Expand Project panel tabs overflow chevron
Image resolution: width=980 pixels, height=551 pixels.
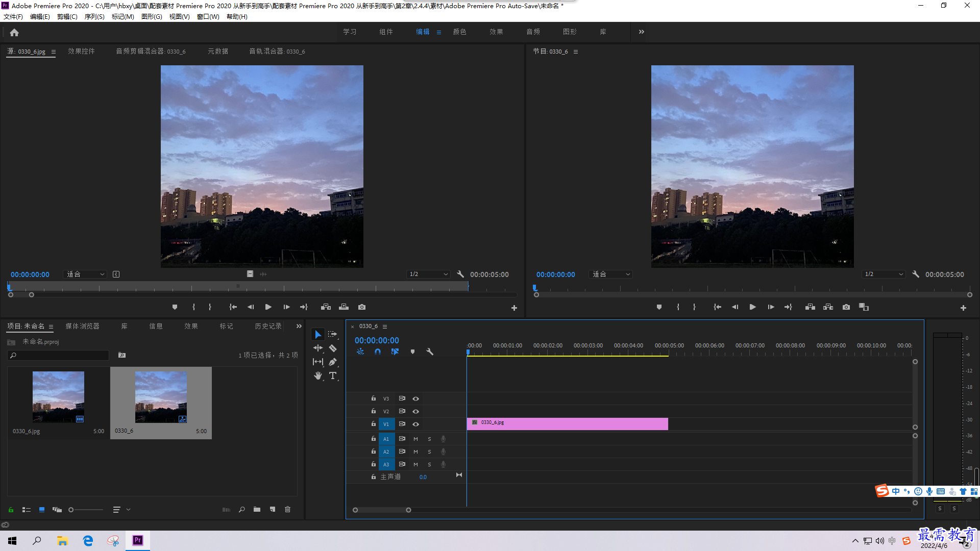pyautogui.click(x=299, y=327)
